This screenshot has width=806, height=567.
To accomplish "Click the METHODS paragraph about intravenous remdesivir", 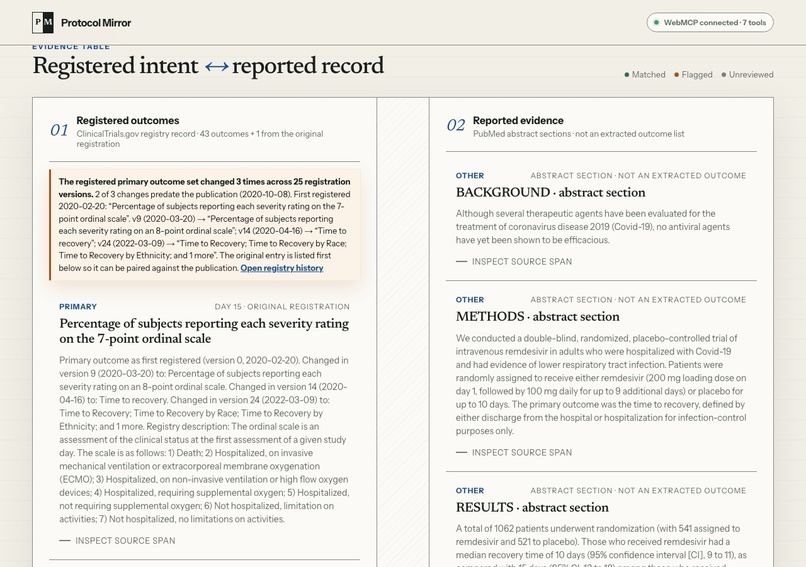I will [x=601, y=385].
